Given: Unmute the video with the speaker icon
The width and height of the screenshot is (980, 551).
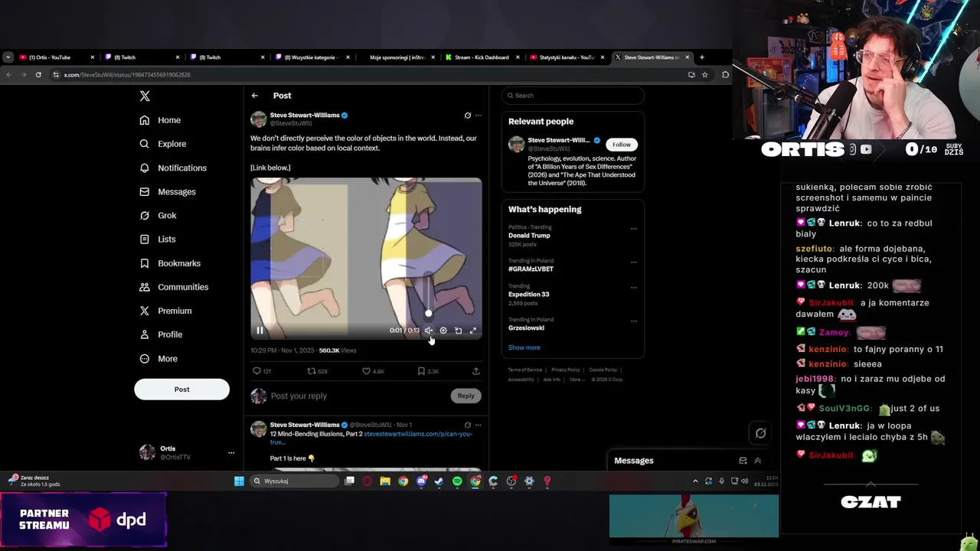Looking at the screenshot, I should coord(429,331).
